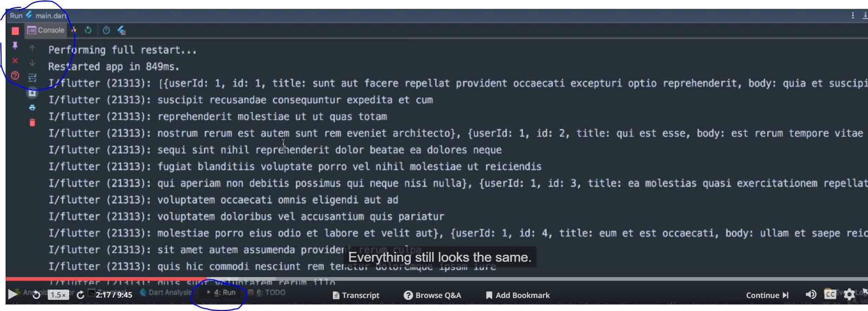Click the green hot restart icon
Screen dimensions: 868x311
[x=88, y=30]
